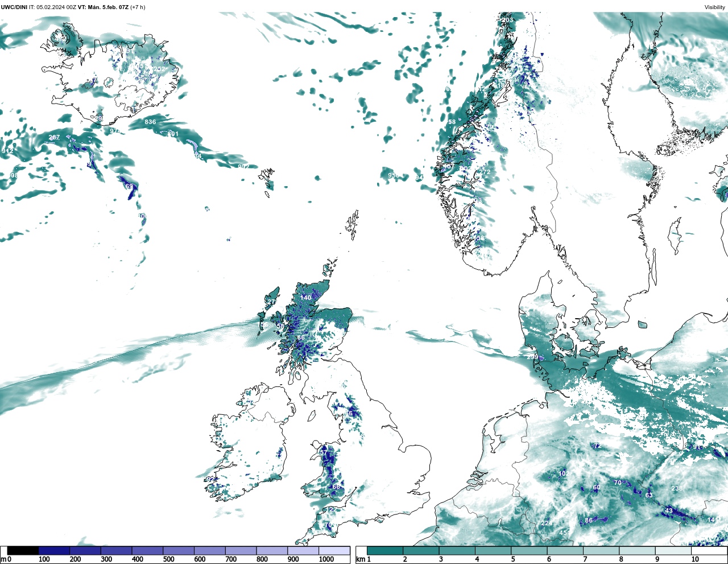The height and width of the screenshot is (564, 728).
Task: Click the '(+7 h)' forecast offset text
Action: point(138,7)
